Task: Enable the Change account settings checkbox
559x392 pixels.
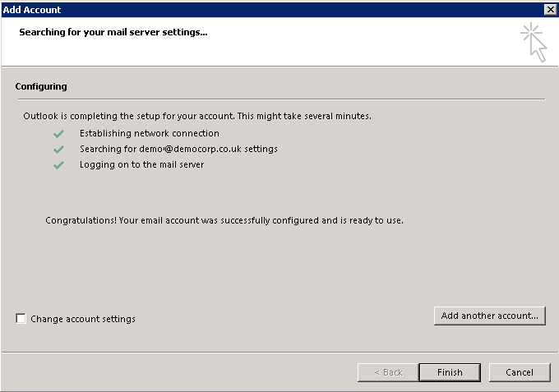Action: pos(21,319)
